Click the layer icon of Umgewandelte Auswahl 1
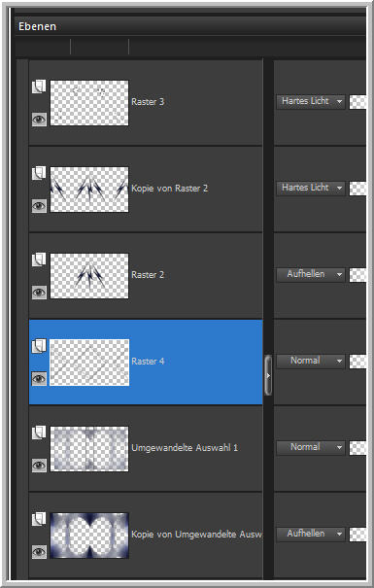 [x=39, y=432]
